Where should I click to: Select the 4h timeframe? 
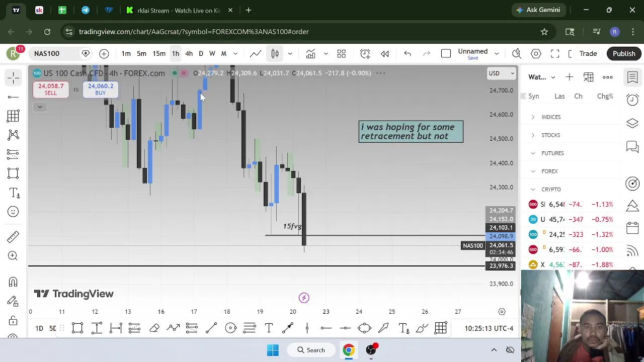[x=189, y=53]
